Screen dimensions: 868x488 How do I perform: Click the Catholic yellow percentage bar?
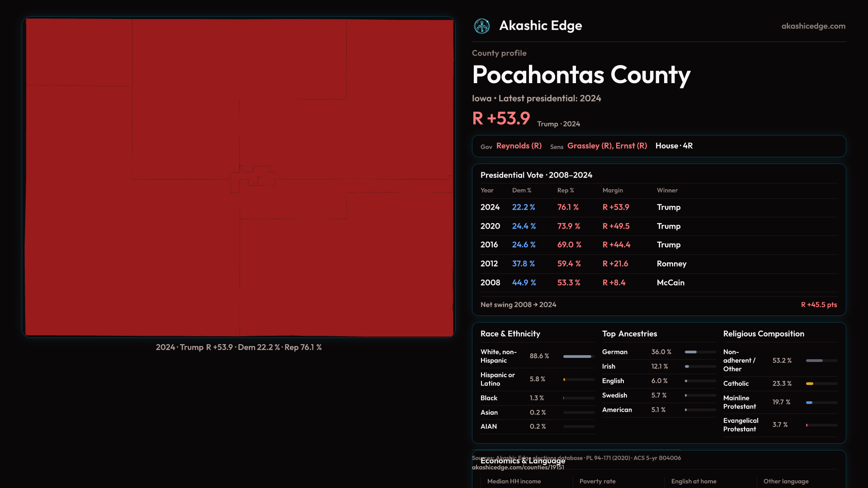point(810,384)
